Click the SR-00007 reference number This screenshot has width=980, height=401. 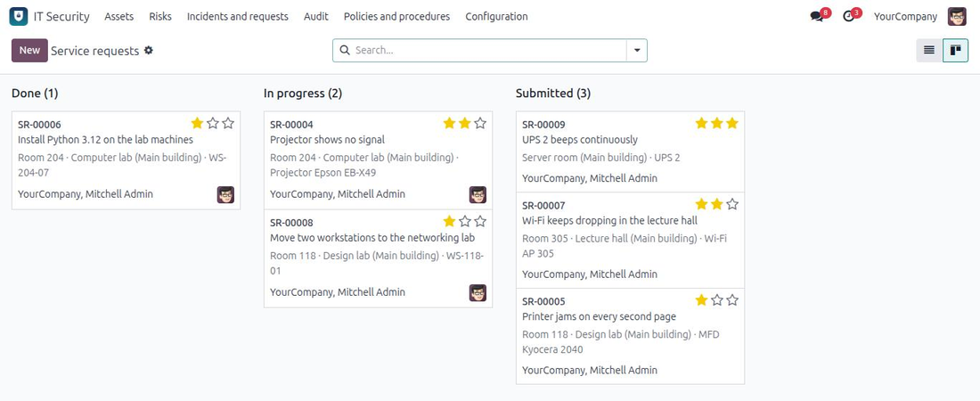click(x=543, y=205)
